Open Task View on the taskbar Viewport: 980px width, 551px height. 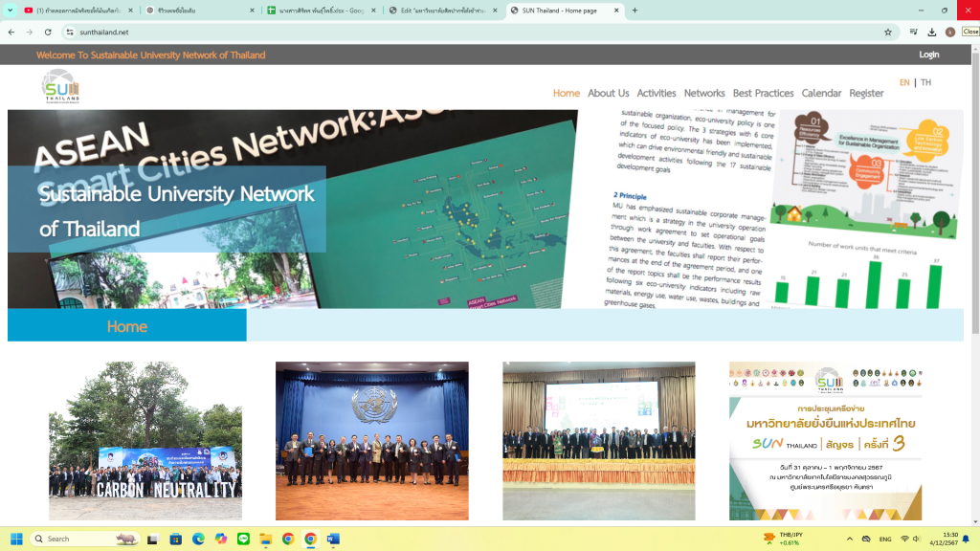152,539
